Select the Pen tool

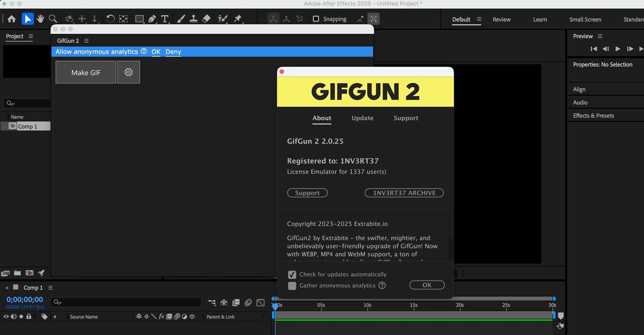152,19
